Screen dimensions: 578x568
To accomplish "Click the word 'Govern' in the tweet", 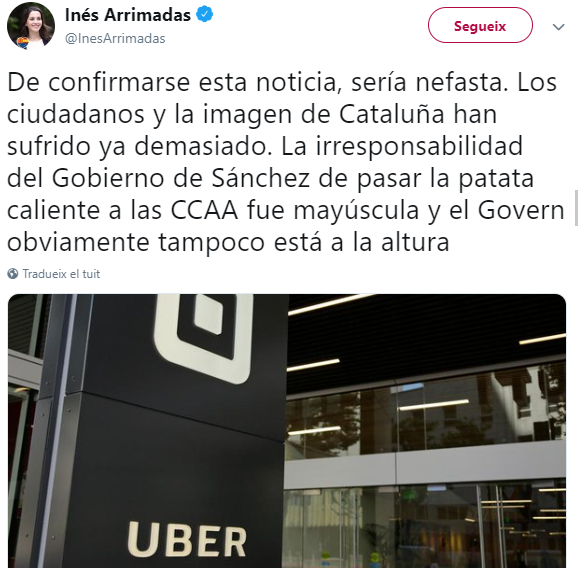I will coord(521,210).
